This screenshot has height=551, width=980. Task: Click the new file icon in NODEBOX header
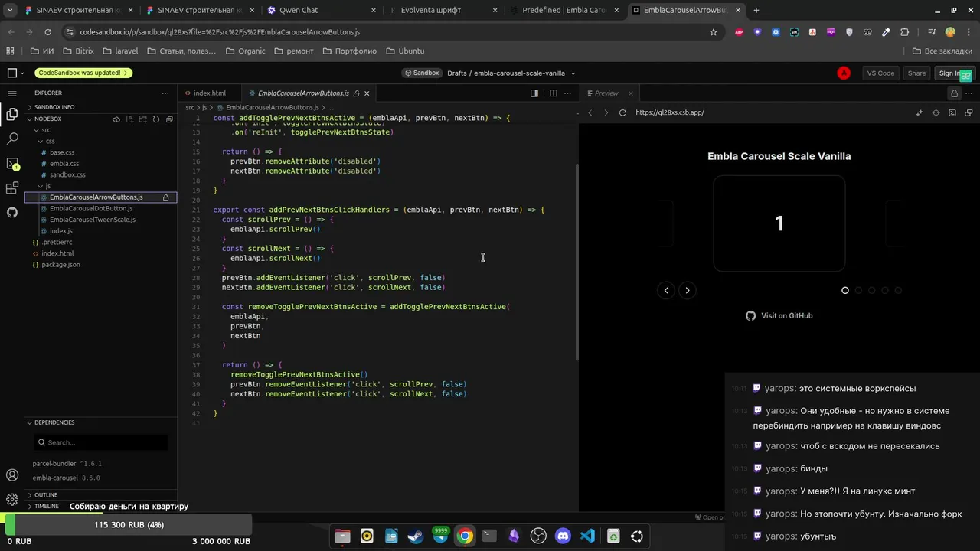click(129, 119)
